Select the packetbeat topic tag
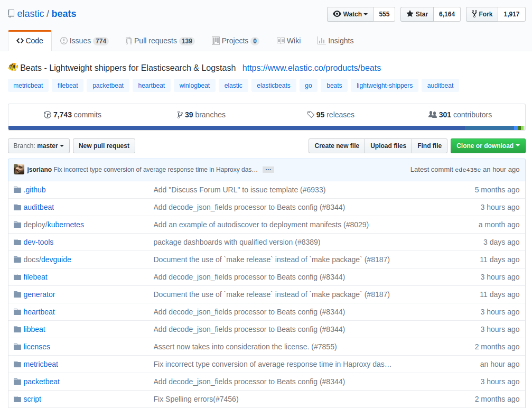Image resolution: width=532 pixels, height=408 pixels. pyautogui.click(x=108, y=86)
